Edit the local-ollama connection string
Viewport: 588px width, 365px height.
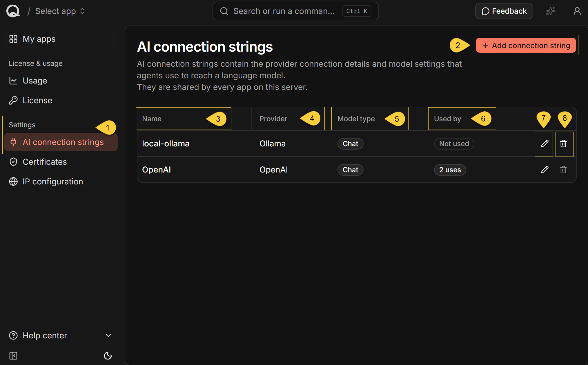(545, 144)
